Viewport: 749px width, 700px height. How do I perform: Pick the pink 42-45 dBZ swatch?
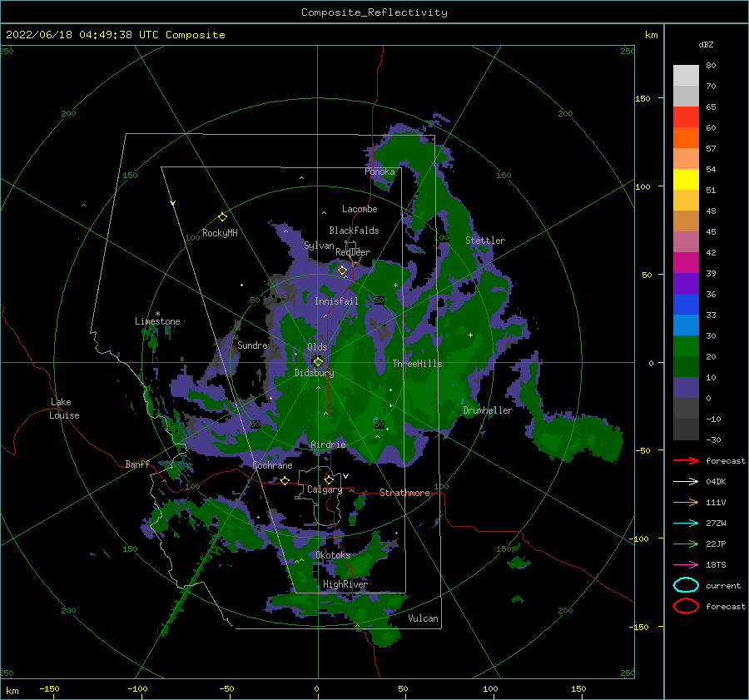click(x=686, y=241)
